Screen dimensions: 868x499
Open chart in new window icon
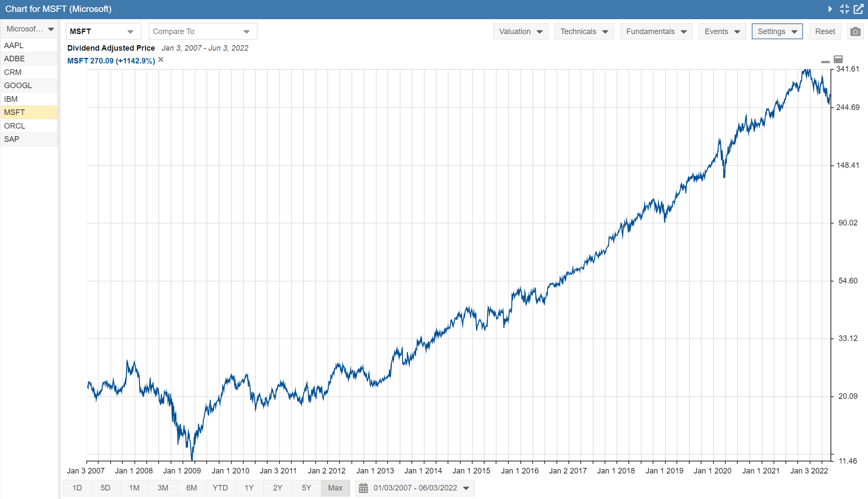coord(859,9)
